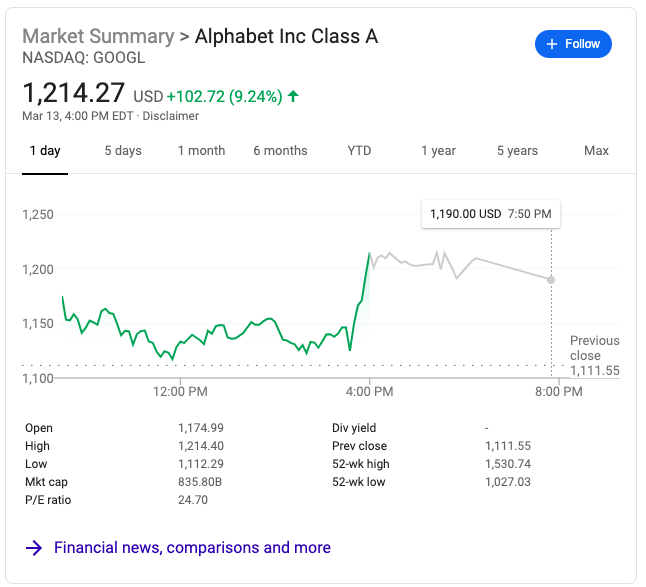Select the 1 day tab

coord(45,151)
